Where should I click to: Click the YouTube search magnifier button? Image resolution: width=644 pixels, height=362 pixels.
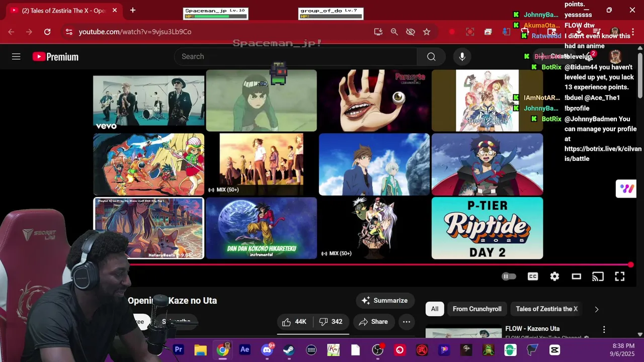[431, 57]
